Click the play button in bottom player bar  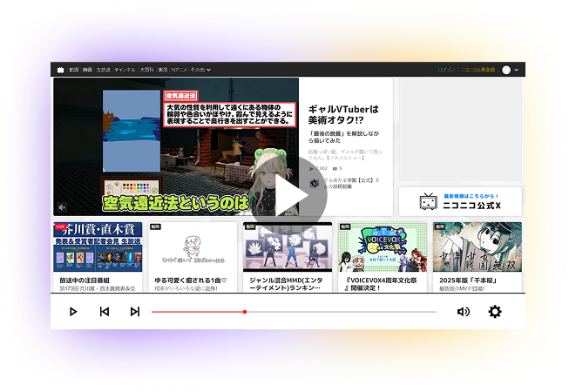tap(73, 312)
